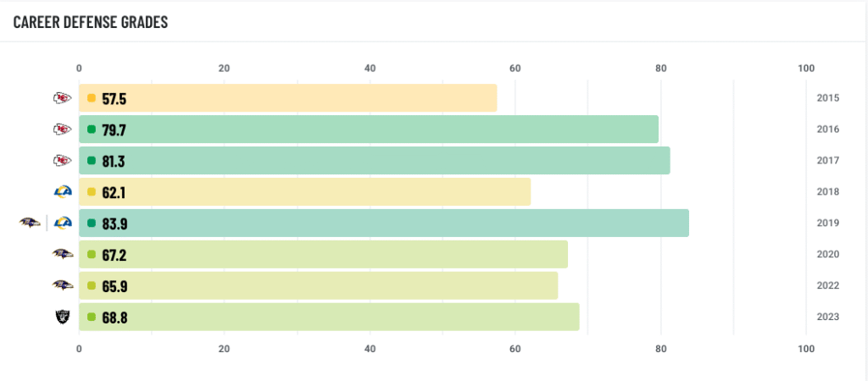The image size is (868, 381).
Task: Click the Ravens logo beside the 67.2 grade
Action: (62, 254)
